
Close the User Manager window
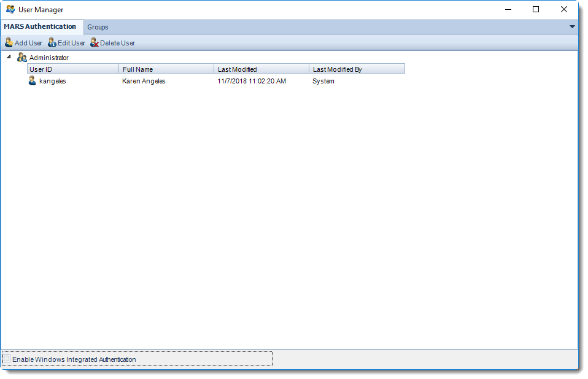pos(563,9)
